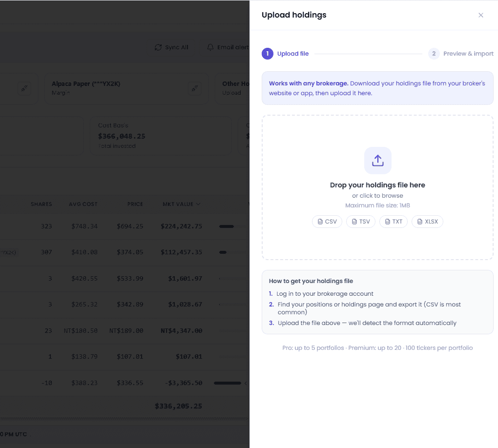Click the PRICE column header
Screen dimensions: 498x448
[x=135, y=204]
